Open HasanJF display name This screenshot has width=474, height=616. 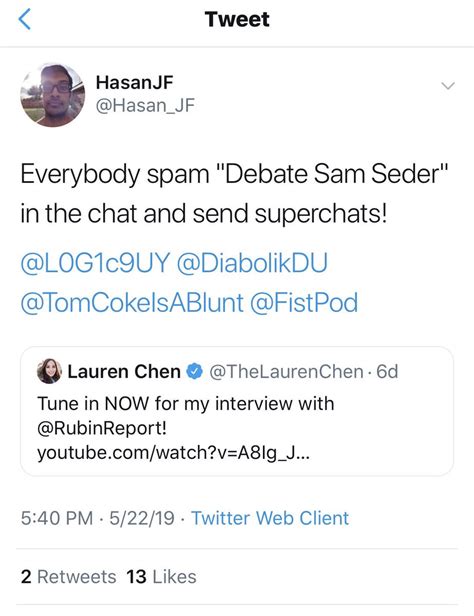(x=134, y=82)
